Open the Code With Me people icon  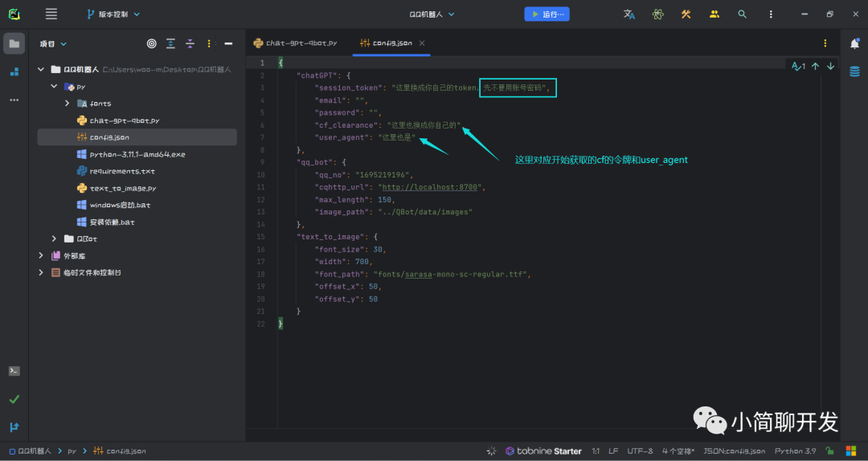click(714, 14)
